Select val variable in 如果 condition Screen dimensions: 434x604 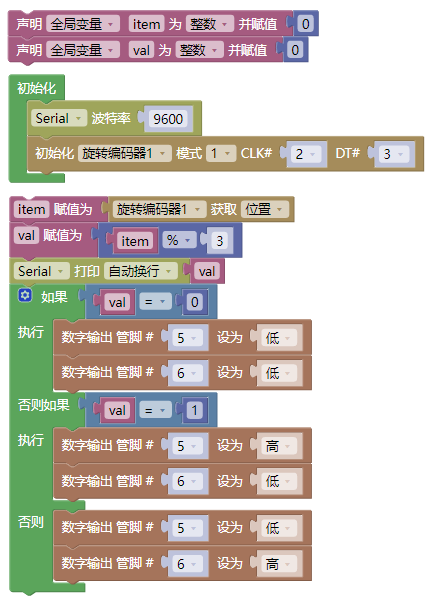117,302
